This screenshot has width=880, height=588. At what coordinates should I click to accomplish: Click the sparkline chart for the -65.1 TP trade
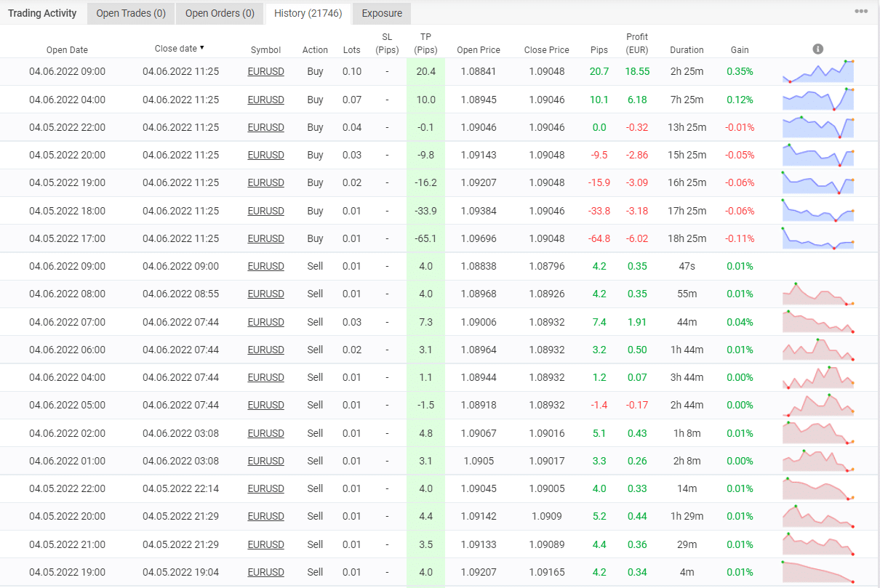point(818,238)
